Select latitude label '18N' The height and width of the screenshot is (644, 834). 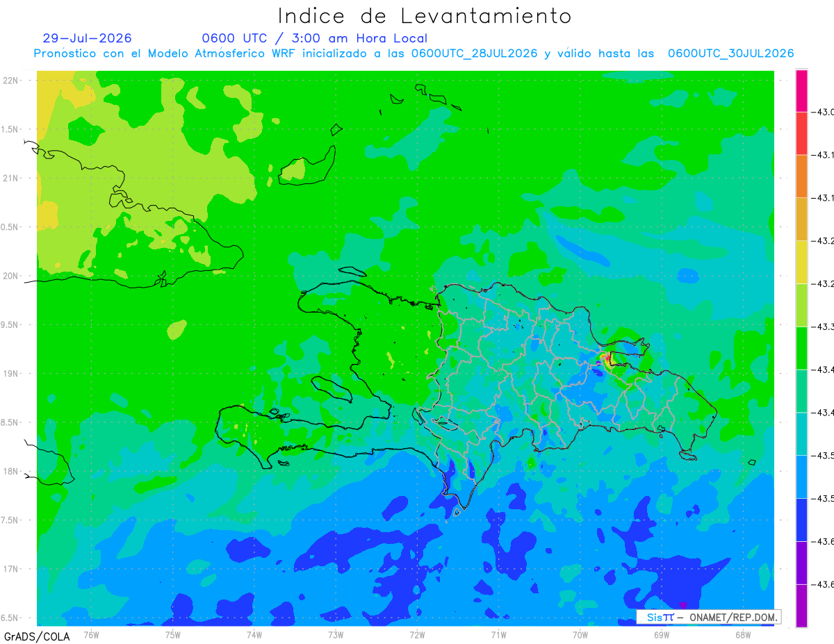(x=12, y=472)
